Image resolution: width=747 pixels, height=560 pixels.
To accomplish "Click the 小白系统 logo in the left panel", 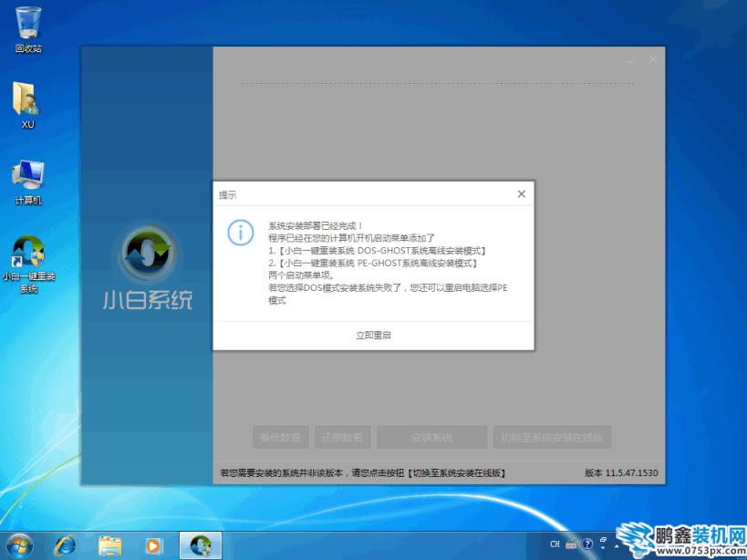I will pyautogui.click(x=148, y=268).
